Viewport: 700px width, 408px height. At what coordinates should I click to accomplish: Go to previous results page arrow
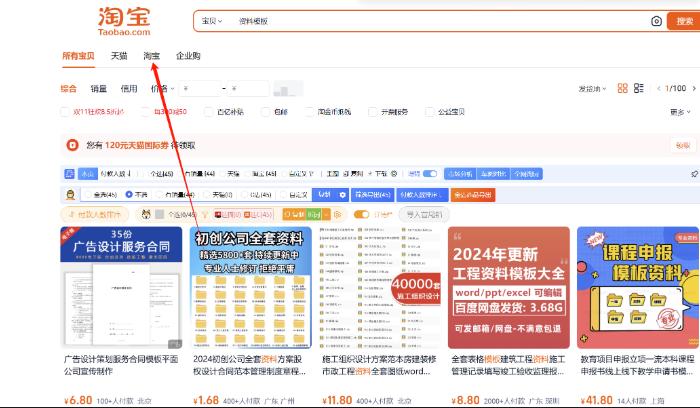pyautogui.click(x=658, y=88)
